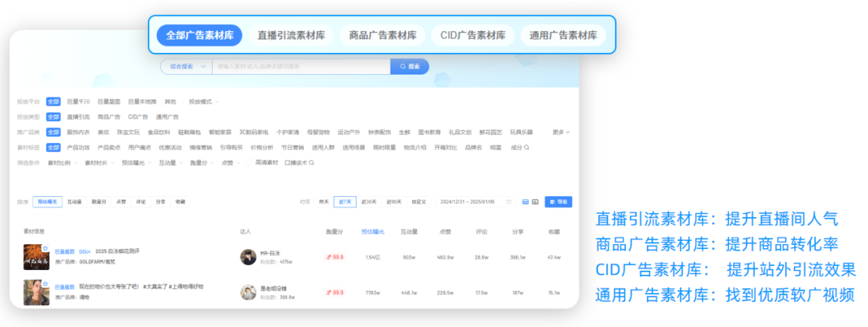Filter platform by 巨量星图
Screen dimensions: 868x327
108,102
